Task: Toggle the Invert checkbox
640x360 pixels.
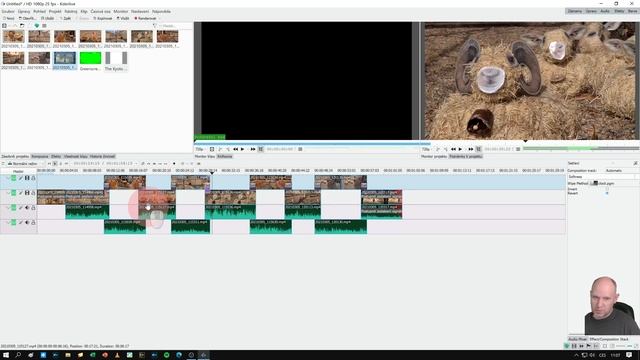Action: [x=607, y=189]
